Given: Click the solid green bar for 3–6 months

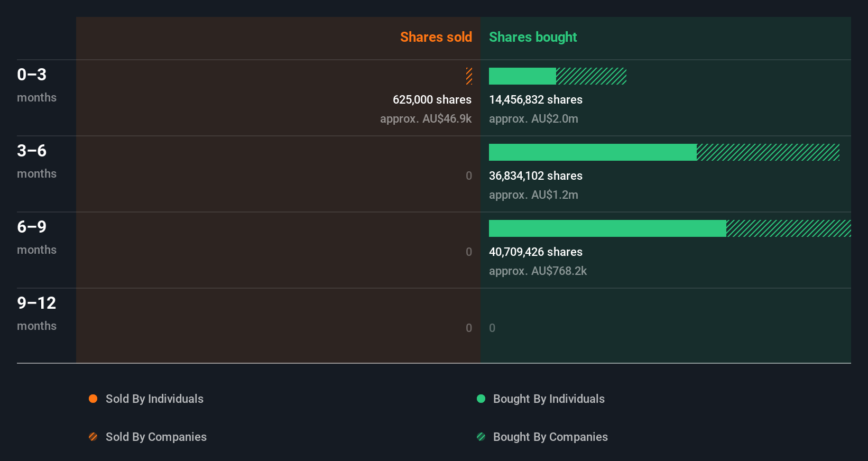Looking at the screenshot, I should pyautogui.click(x=593, y=152).
